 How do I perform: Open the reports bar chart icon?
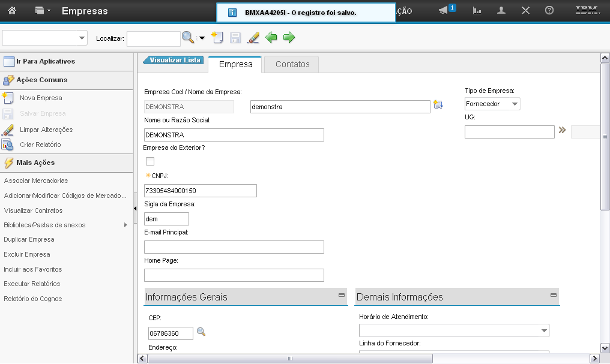coord(477,11)
